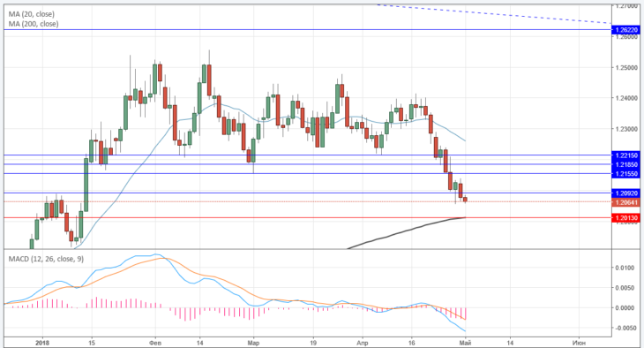This screenshot has width=644, height=348.
Task: Click the Мар date axis label
Action: point(253,343)
